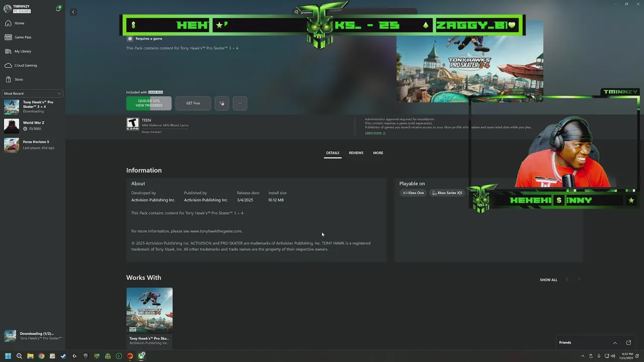This screenshot has width=644, height=362.
Task: Open the www.tonyhawkthegame.com link
Action: click(x=216, y=231)
